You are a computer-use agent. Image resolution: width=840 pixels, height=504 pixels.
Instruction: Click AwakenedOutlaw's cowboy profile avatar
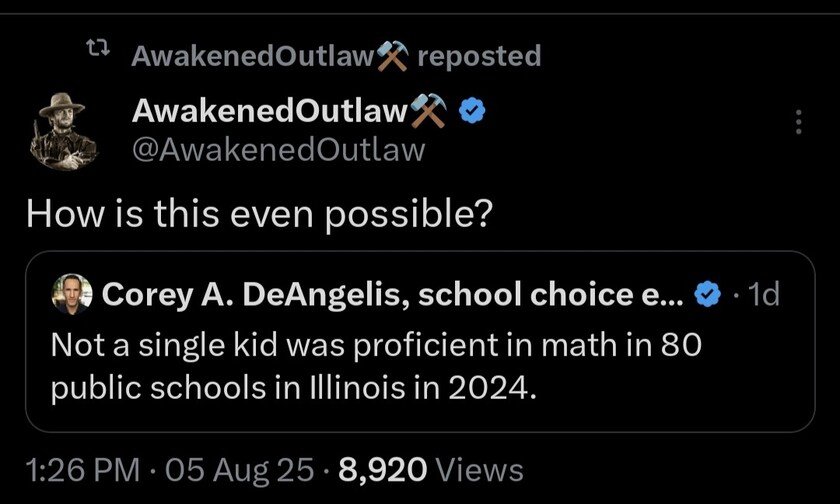62,130
